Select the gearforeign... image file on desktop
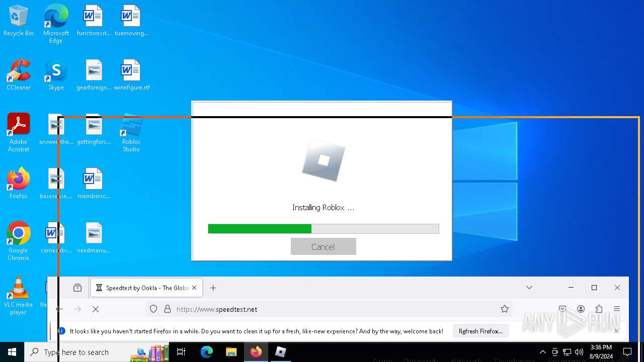 tap(94, 75)
